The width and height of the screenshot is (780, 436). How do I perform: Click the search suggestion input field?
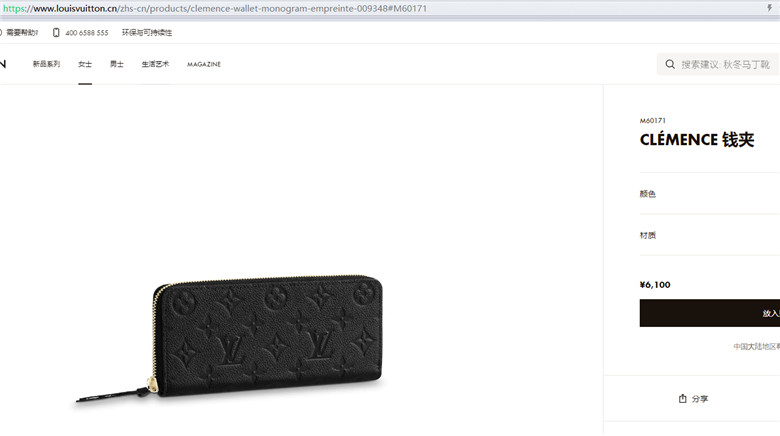pos(718,64)
